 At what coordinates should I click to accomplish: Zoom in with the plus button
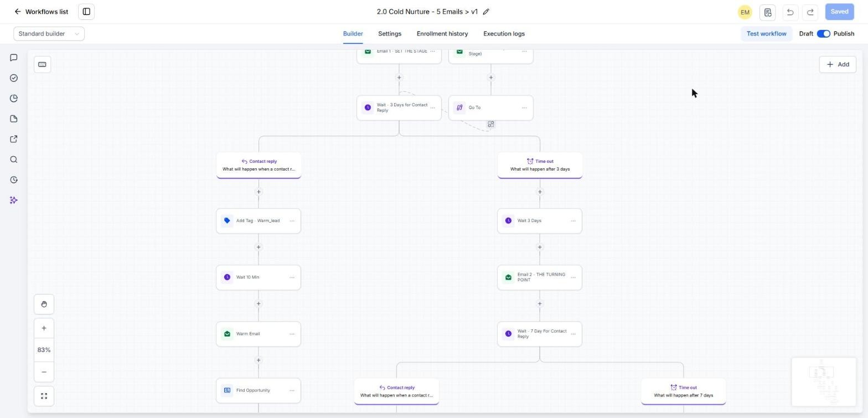click(x=44, y=328)
